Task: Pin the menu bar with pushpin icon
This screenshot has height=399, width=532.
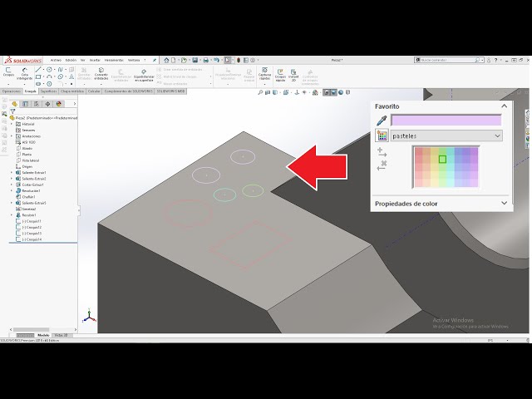Action: (x=155, y=60)
